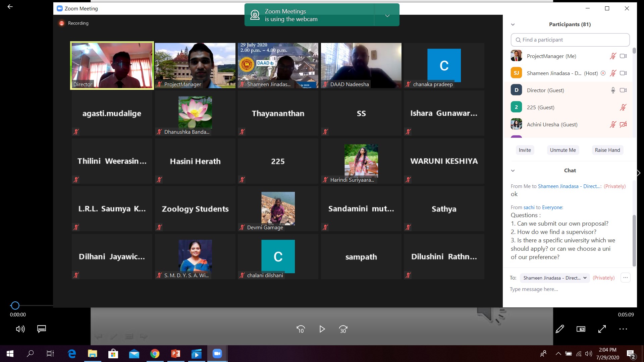Screen dimensions: 644x362
Task: Click the Shameen Jinadasa link in chat
Action: point(570,186)
